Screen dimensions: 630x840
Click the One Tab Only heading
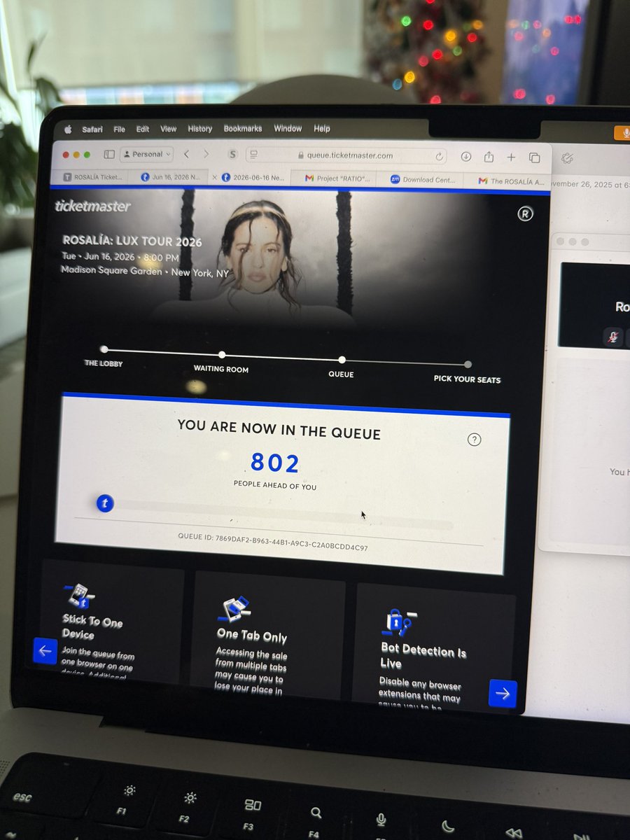(x=251, y=636)
